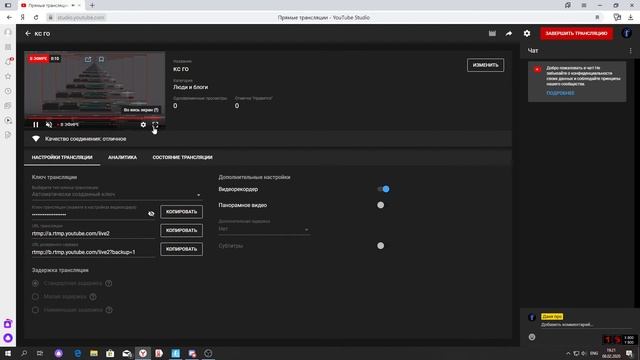Open the account avatar menu
This screenshot has height=360, width=640.
(627, 33)
